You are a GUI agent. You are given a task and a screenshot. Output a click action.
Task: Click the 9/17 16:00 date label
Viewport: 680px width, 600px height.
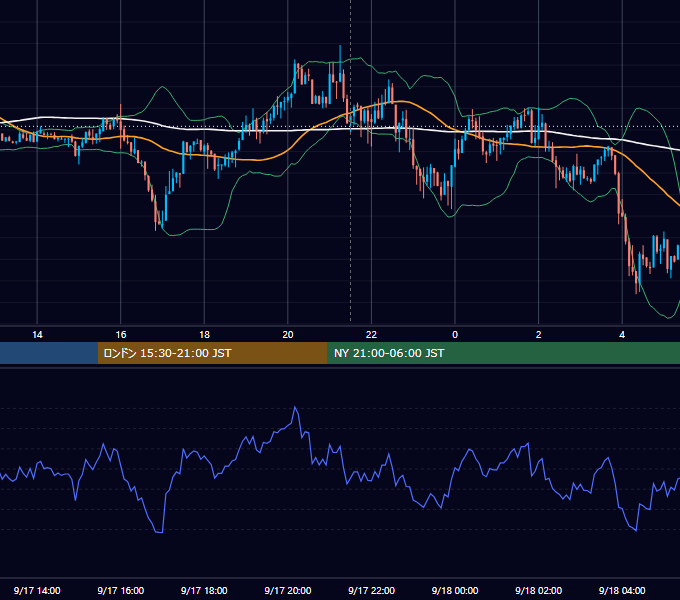pos(121,590)
